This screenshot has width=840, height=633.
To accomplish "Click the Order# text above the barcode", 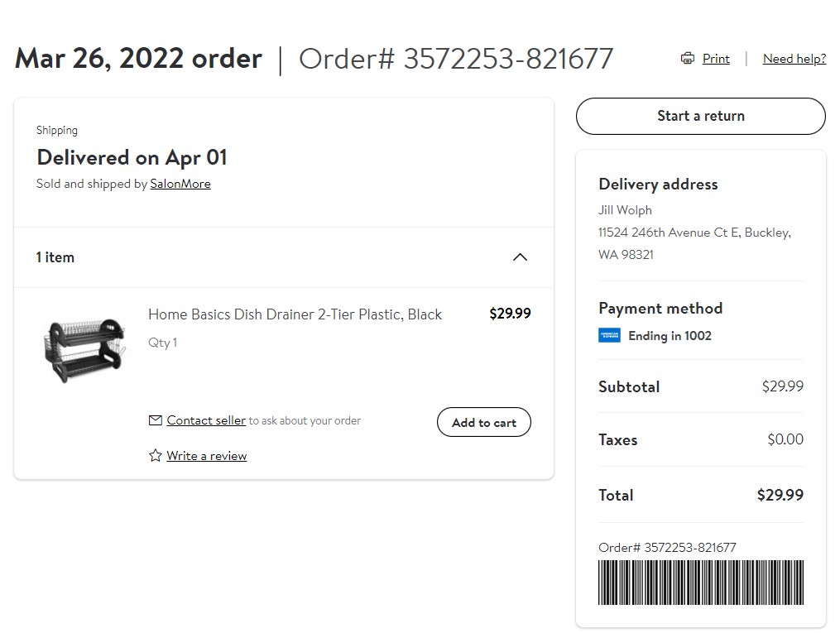I will [667, 547].
